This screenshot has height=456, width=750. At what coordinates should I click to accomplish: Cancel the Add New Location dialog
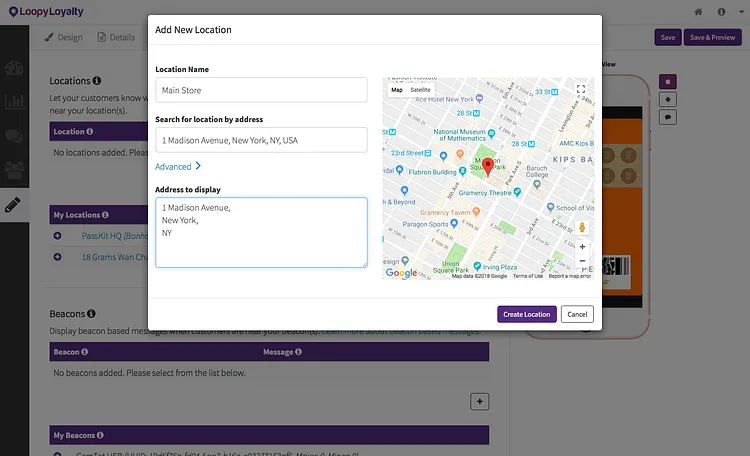pos(577,314)
